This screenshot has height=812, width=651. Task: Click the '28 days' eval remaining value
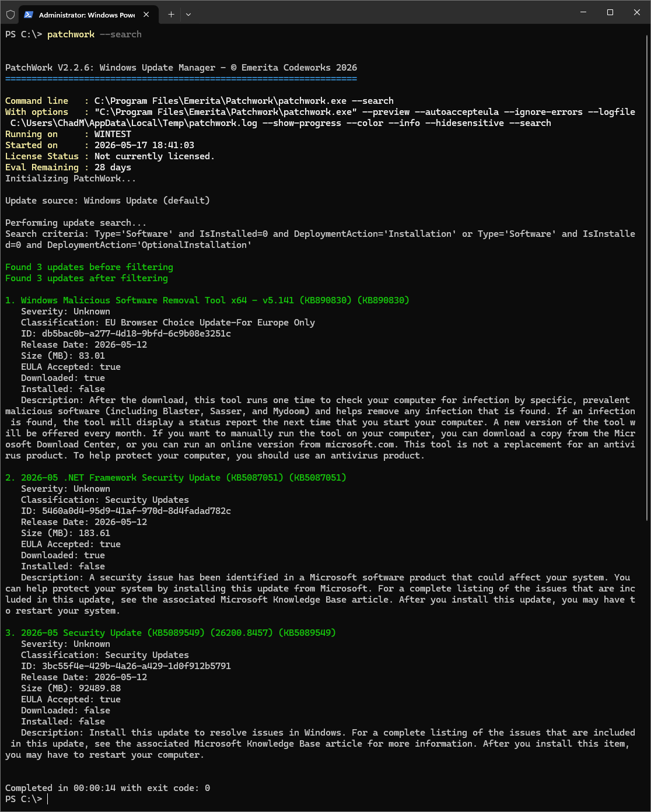[x=113, y=167]
